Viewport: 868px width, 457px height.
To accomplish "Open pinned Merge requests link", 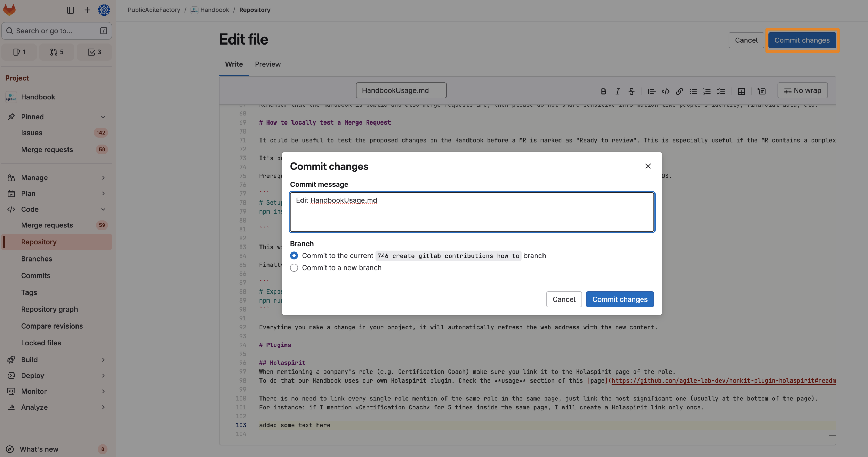I will pyautogui.click(x=57, y=150).
